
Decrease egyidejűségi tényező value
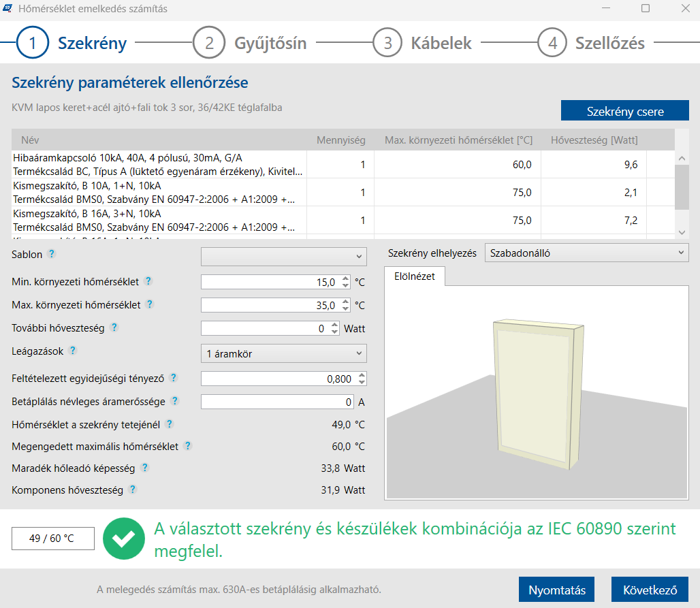click(362, 382)
